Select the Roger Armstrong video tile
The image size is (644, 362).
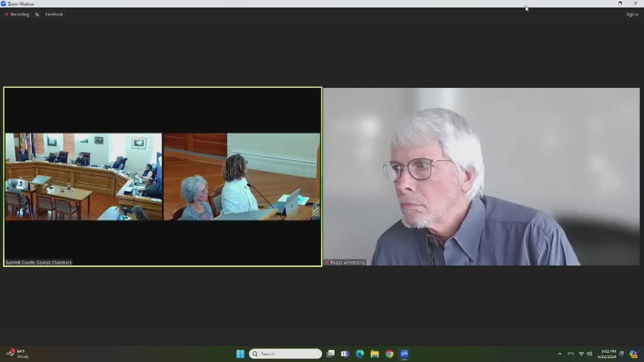(x=481, y=176)
